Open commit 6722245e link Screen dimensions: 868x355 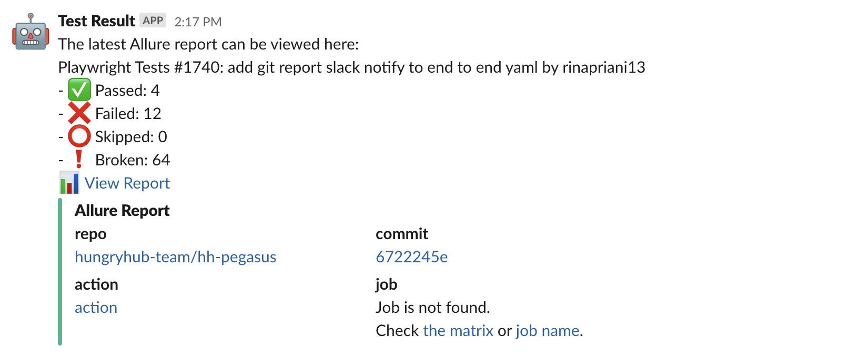click(x=411, y=257)
